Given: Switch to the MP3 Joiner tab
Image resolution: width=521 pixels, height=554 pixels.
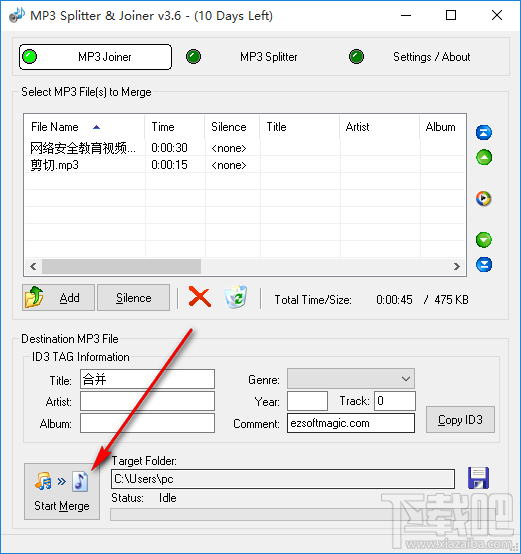Looking at the screenshot, I should coord(95,57).
